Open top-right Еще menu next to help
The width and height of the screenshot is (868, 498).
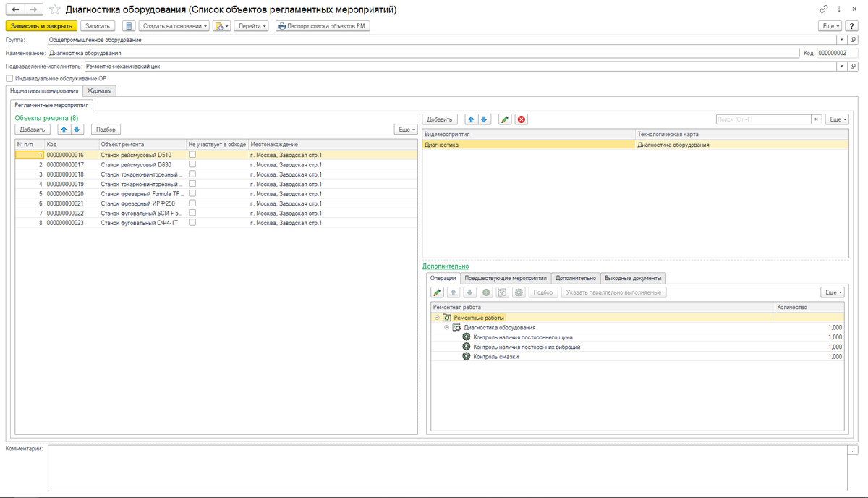830,26
